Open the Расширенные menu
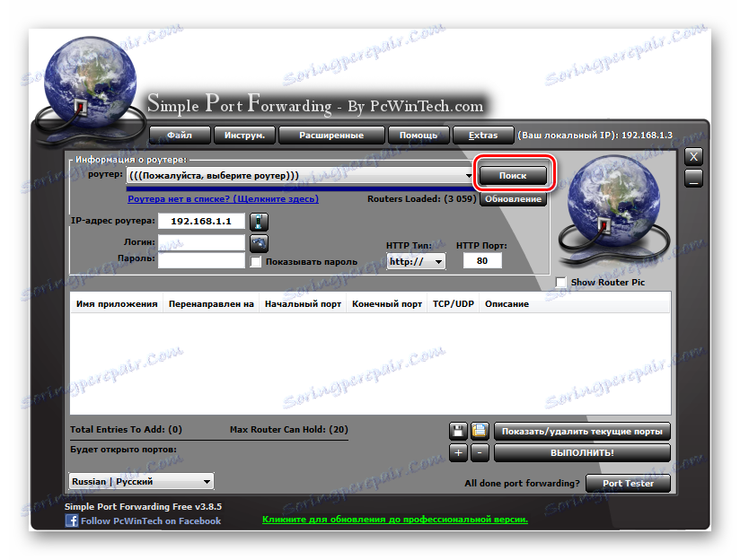740x560 pixels. click(x=331, y=135)
